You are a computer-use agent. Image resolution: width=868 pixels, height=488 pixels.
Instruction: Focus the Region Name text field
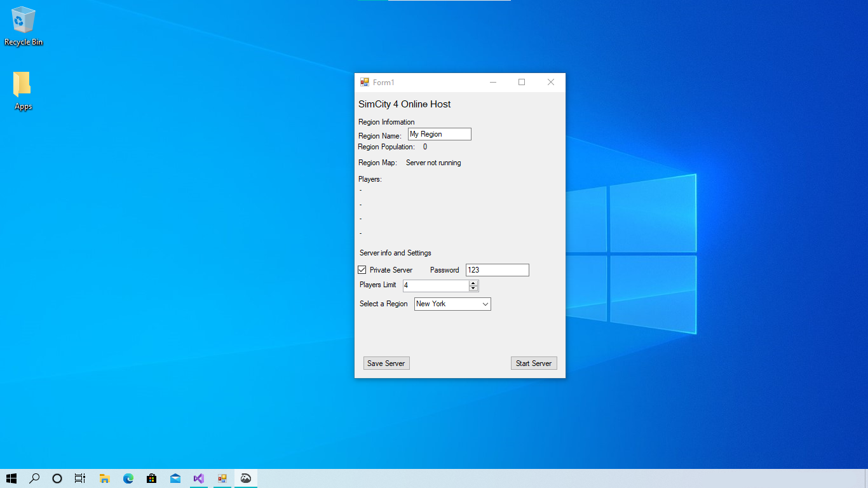(440, 134)
